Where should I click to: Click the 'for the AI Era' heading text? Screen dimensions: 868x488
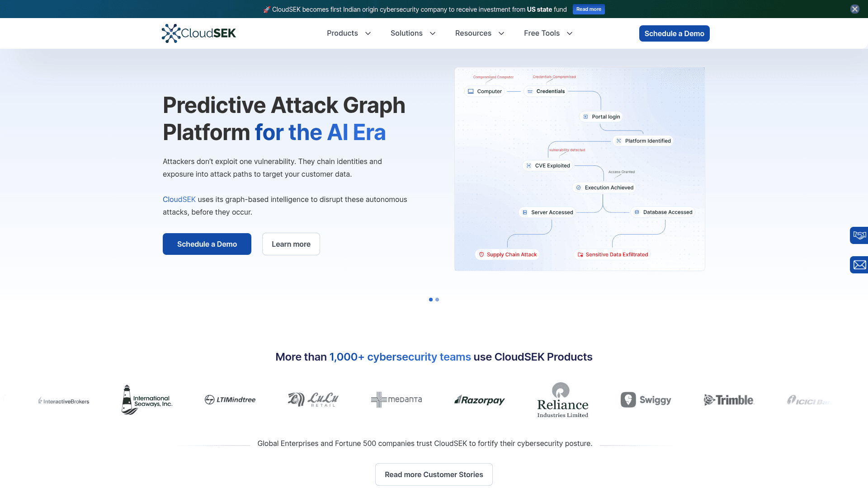point(320,132)
